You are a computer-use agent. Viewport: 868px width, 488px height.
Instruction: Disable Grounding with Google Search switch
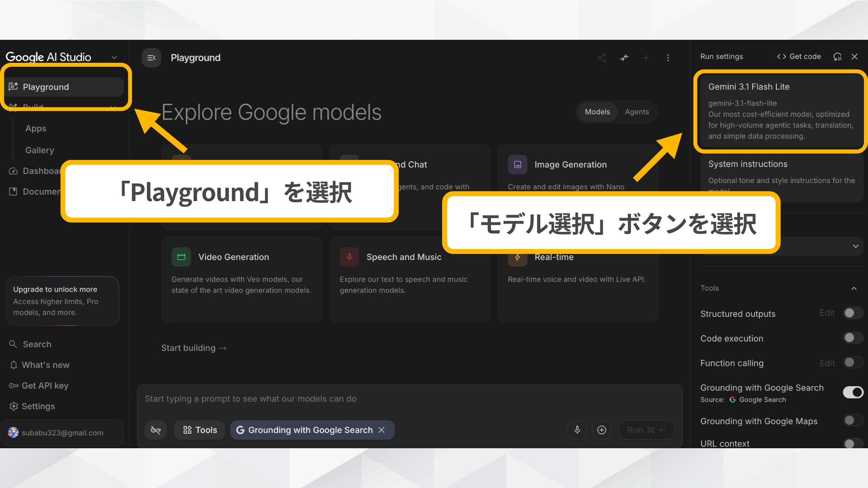pyautogui.click(x=853, y=392)
